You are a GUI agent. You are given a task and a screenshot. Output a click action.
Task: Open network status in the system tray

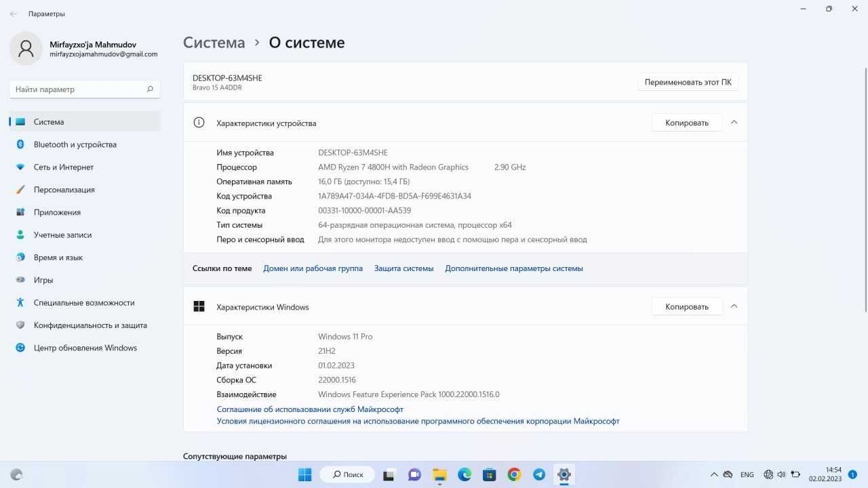pyautogui.click(x=768, y=474)
